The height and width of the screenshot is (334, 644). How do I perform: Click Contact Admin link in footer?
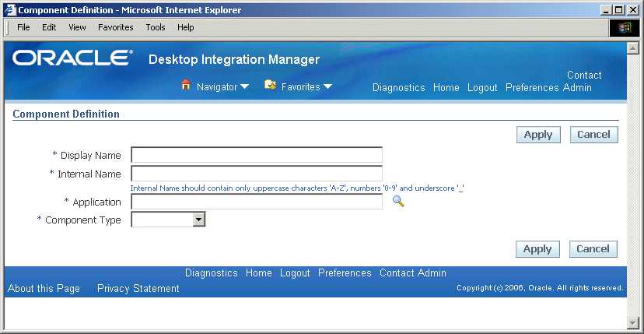413,273
